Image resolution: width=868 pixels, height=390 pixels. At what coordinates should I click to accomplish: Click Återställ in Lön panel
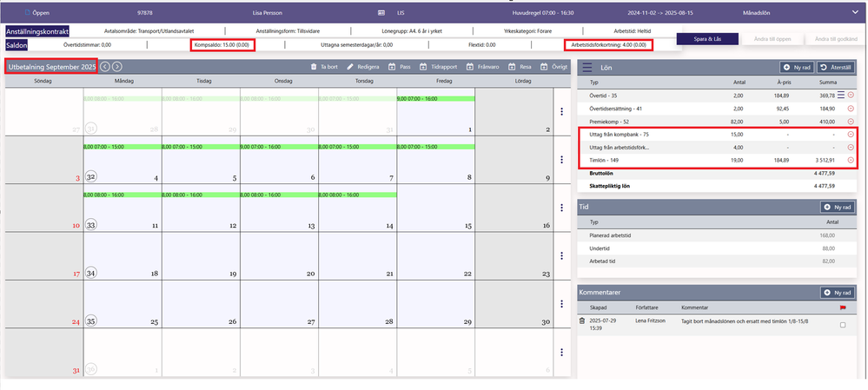click(836, 68)
